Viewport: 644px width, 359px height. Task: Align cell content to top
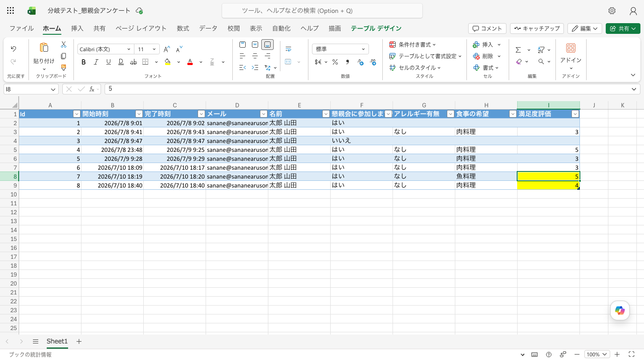click(x=243, y=45)
